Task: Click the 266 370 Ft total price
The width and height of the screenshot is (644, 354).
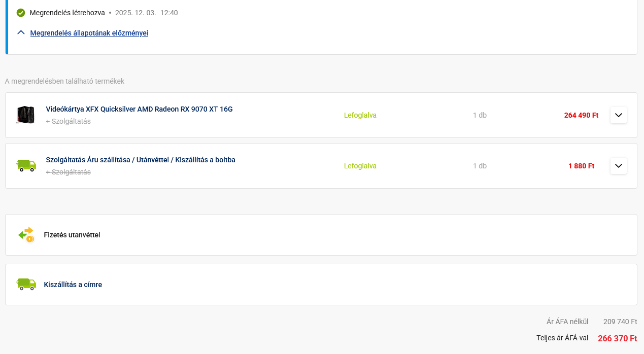Action: point(617,338)
